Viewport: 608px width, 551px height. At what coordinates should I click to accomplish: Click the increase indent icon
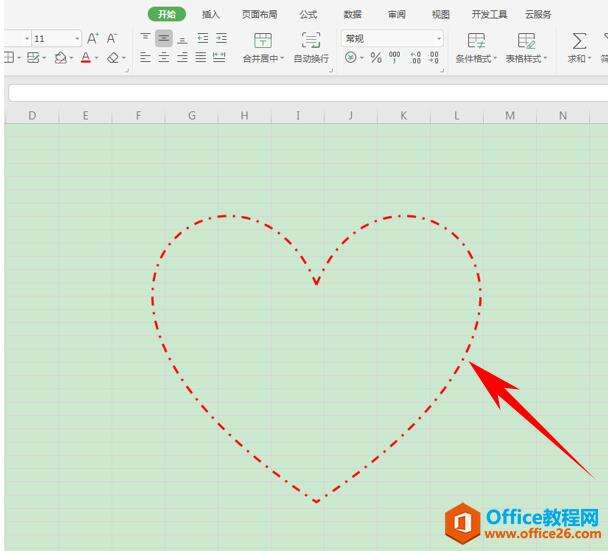221,38
